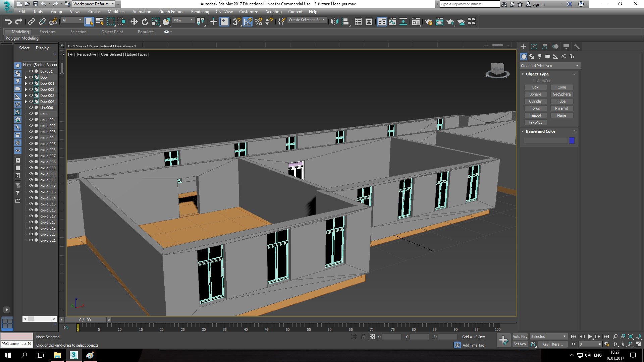The width and height of the screenshot is (644, 362).
Task: Toggle Angle Snap icon in toolbar
Action: pyautogui.click(x=248, y=22)
